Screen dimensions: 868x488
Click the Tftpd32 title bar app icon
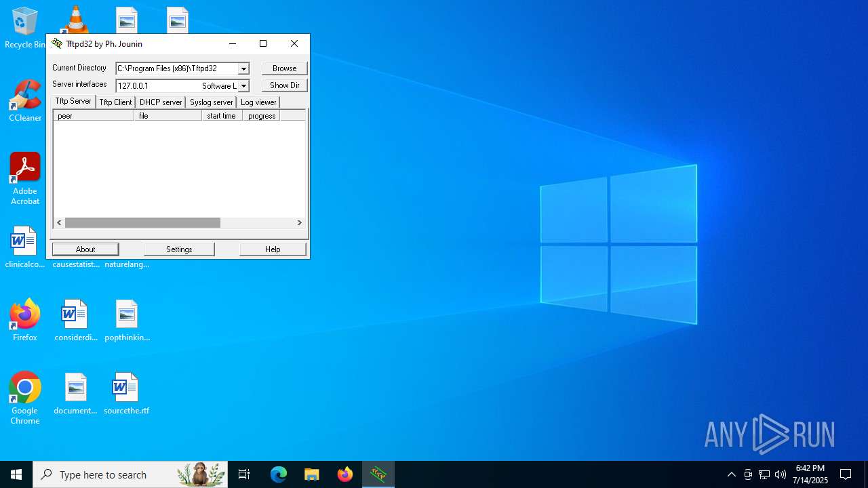pyautogui.click(x=57, y=43)
